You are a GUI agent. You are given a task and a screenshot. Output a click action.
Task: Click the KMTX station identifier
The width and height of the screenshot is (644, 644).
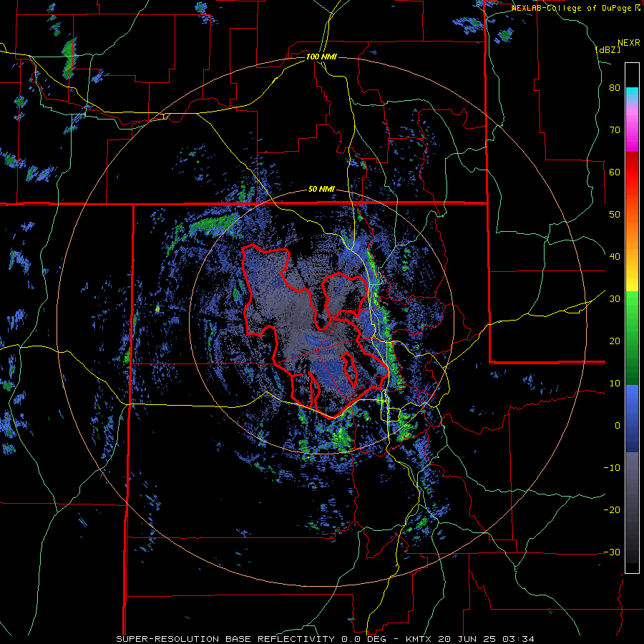[x=419, y=639]
